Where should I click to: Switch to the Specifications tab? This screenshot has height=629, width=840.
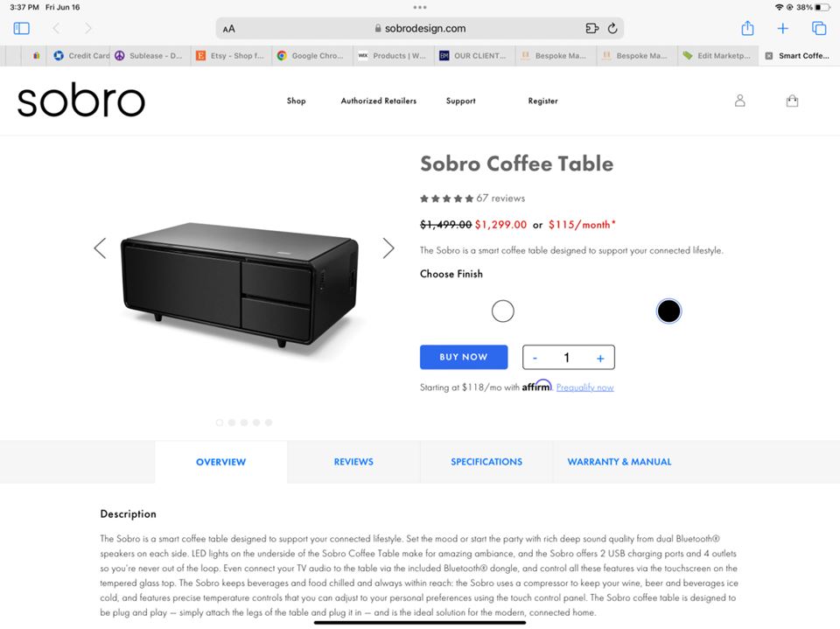coord(486,462)
